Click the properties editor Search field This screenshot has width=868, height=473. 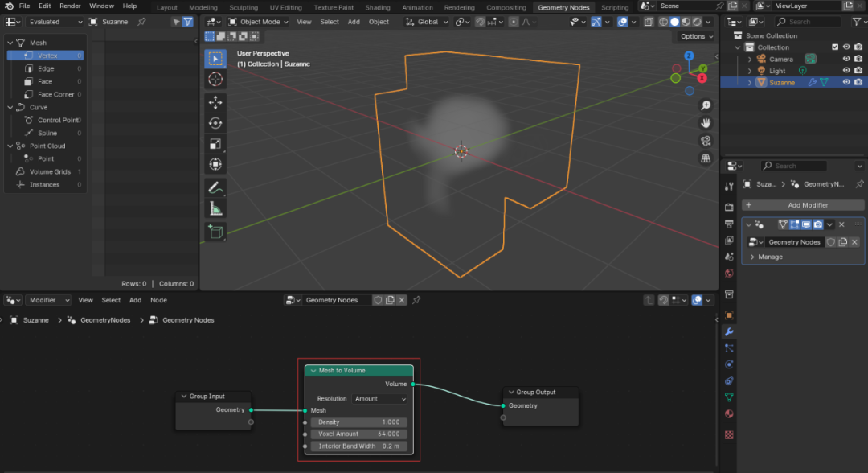tap(794, 166)
